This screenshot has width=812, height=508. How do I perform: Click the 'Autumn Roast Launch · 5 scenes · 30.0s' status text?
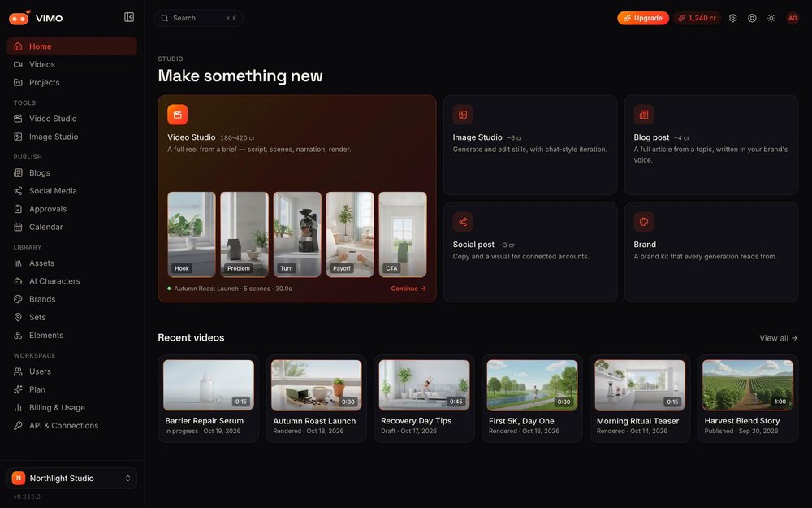[232, 289]
